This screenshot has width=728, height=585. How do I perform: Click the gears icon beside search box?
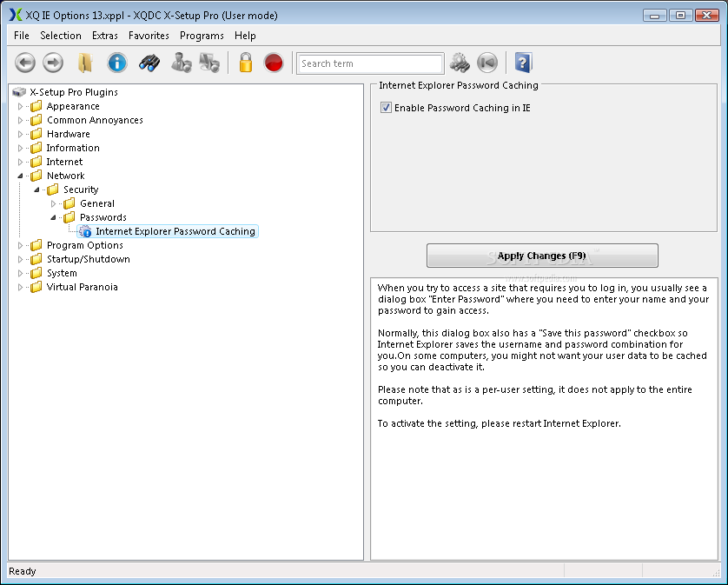click(x=460, y=63)
